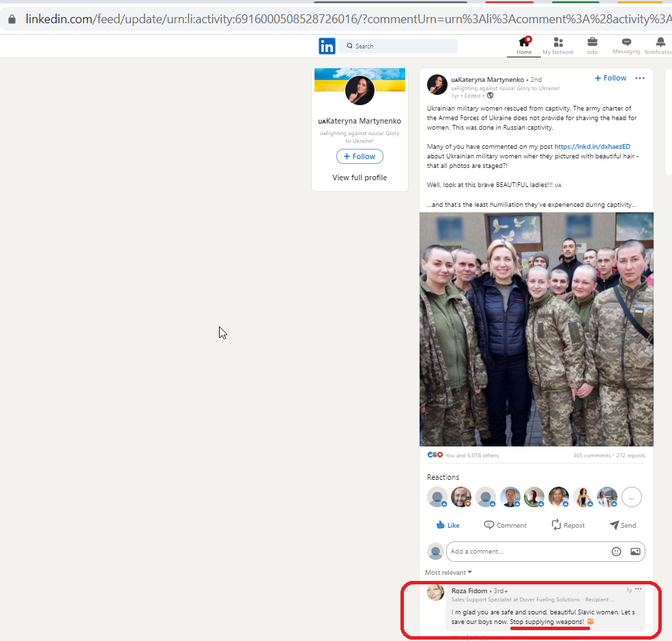Click the fourth reaction avatar in Reactions
The image size is (672, 641).
click(x=510, y=498)
